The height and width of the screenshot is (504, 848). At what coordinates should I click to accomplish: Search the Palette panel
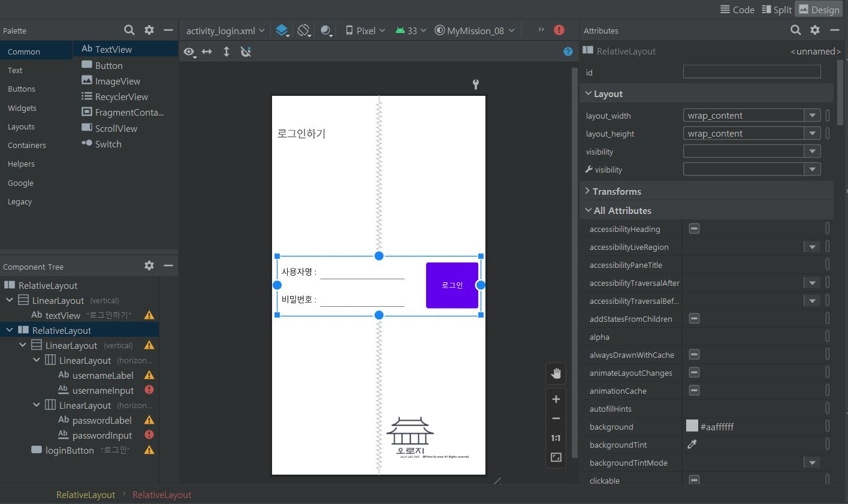(x=129, y=30)
